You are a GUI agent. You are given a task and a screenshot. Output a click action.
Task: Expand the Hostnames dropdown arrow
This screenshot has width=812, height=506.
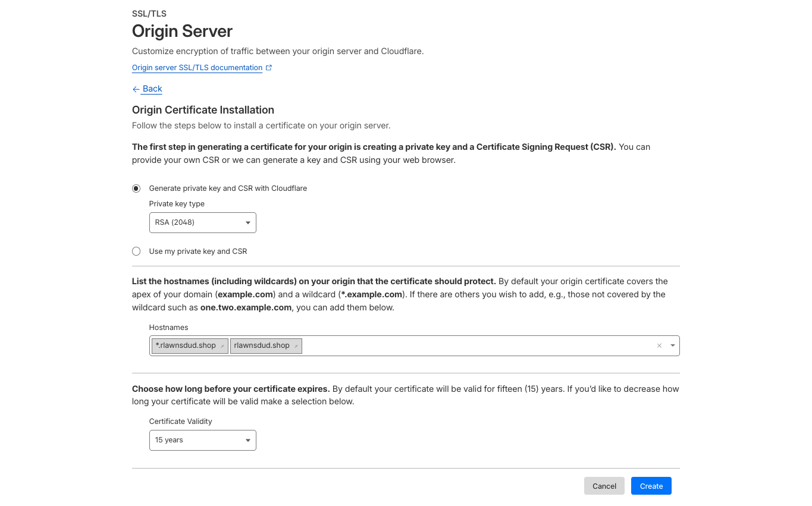point(673,345)
